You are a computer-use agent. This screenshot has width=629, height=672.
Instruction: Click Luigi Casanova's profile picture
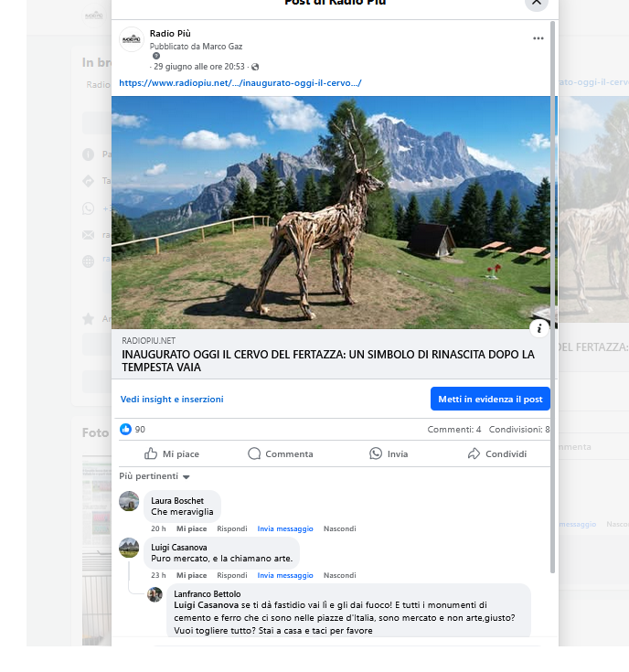129,549
